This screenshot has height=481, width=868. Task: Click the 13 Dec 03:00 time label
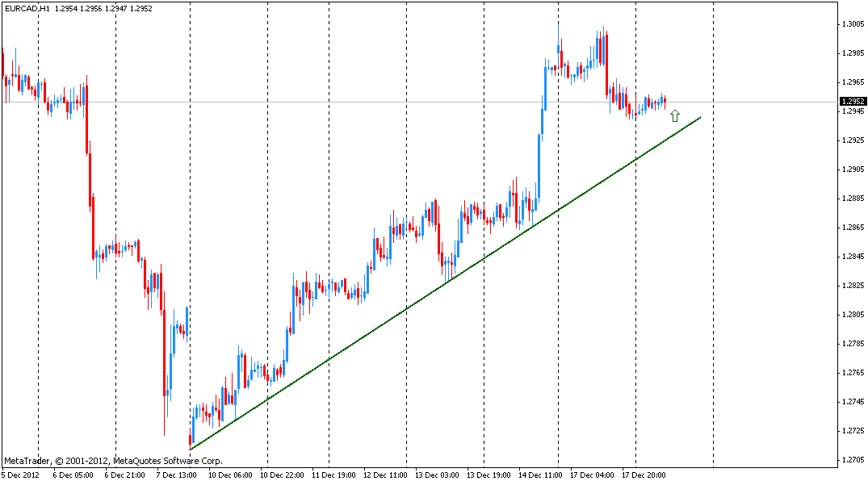pyautogui.click(x=437, y=475)
